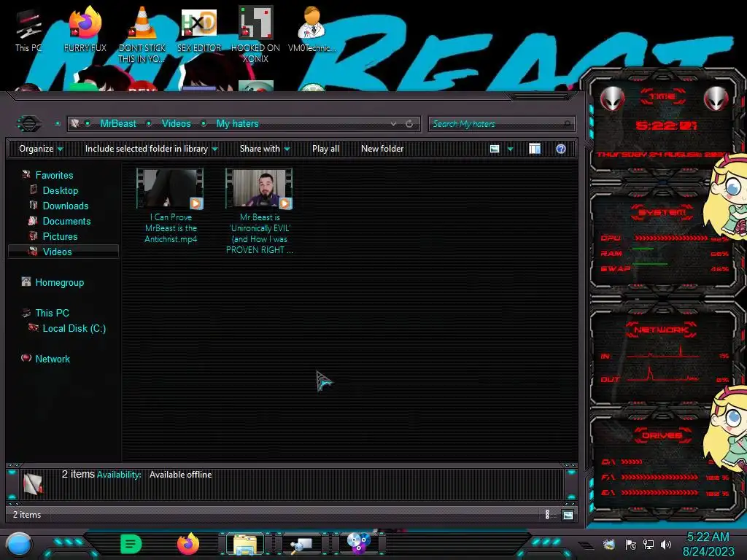Viewport: 747px width, 560px height.
Task: Click the tray's leftmost application icon
Action: click(608, 544)
